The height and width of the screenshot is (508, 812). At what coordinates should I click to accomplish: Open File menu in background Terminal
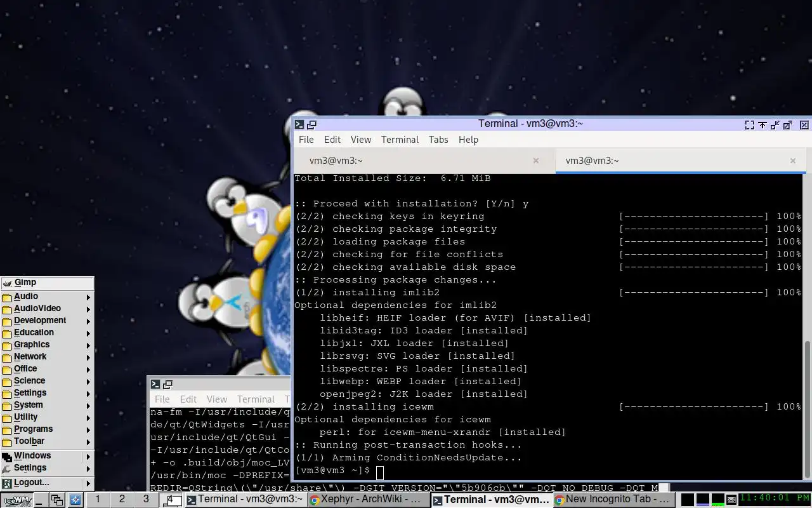click(162, 399)
